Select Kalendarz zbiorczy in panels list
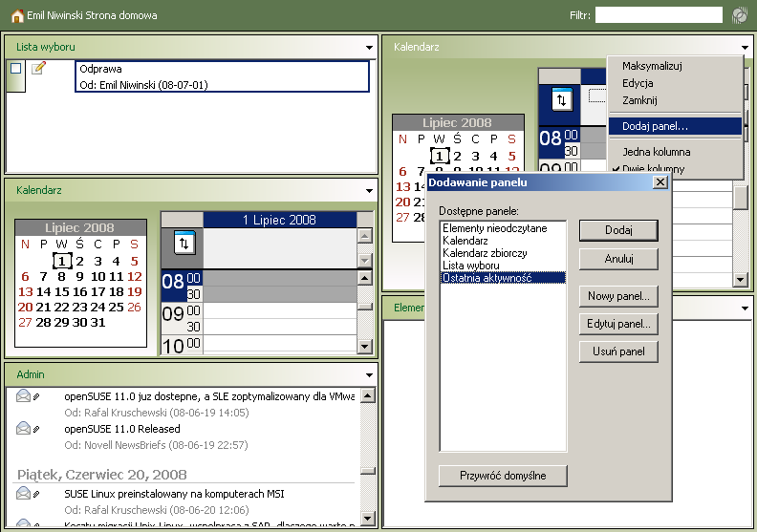The image size is (757, 532). pos(503,253)
